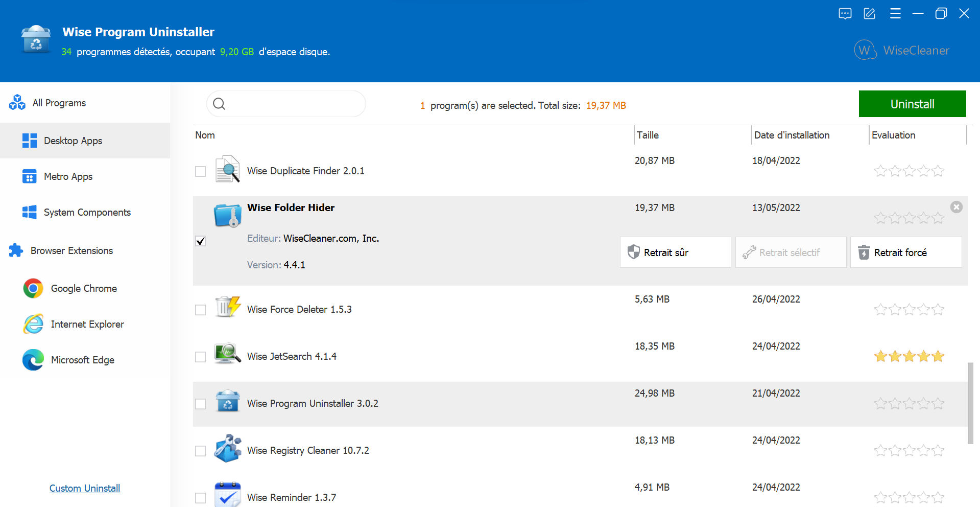Click the WiseCleaner logo
This screenshot has height=507, width=980.
click(902, 50)
